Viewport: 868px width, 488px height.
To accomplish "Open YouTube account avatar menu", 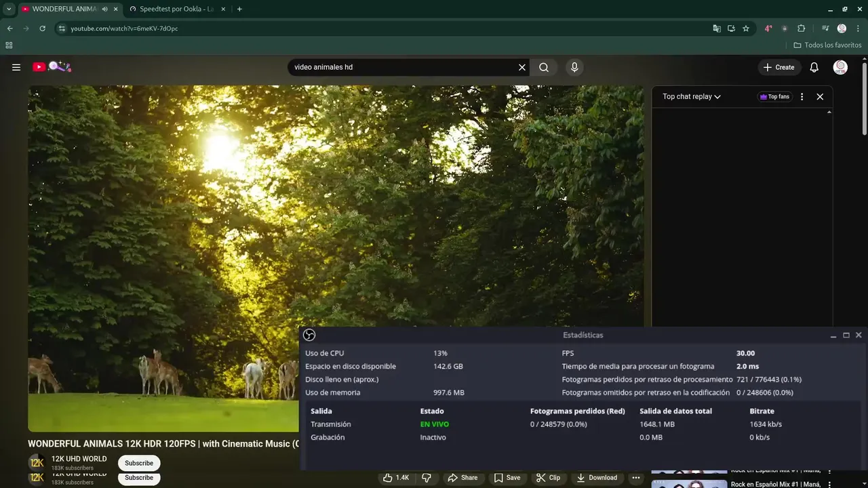I will tap(840, 67).
